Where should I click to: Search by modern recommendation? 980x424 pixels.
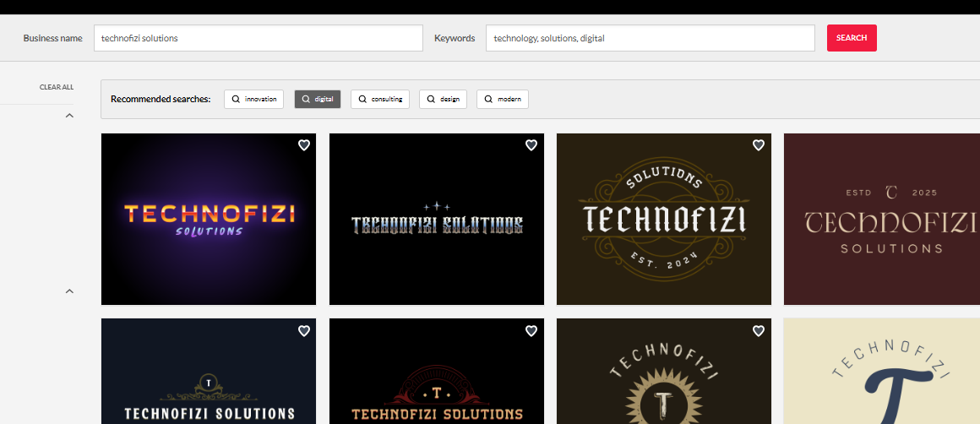(x=503, y=100)
